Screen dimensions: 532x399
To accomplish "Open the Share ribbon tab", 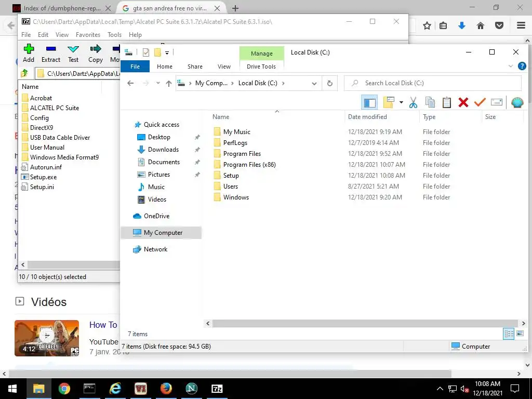I will tap(195, 66).
